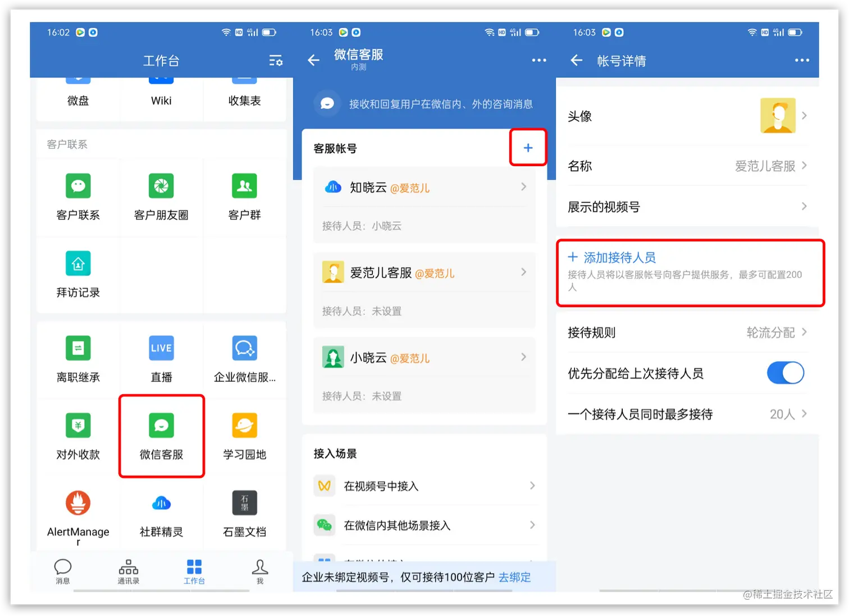849x616 pixels.
Task: Expand 爱范儿客服 account details
Action: [424, 273]
